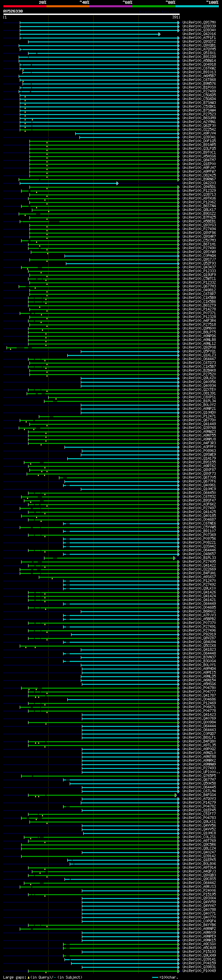Select label UniRef100_Q40961
This screenshot has height=980, width=222.
[x=199, y=485]
